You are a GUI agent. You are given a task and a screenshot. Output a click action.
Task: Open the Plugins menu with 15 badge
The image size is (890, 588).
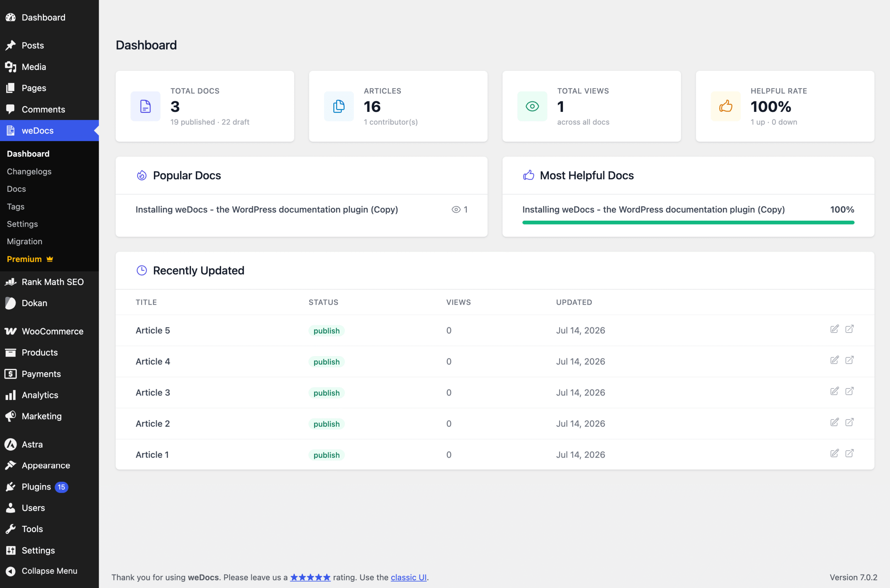49,487
